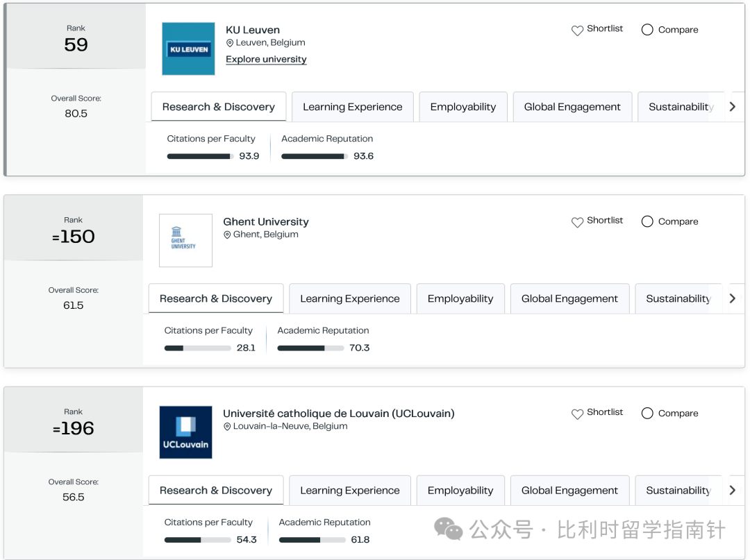Click the heart icon for UCLouvain Shortlist
This screenshot has width=750, height=560.
(577, 414)
